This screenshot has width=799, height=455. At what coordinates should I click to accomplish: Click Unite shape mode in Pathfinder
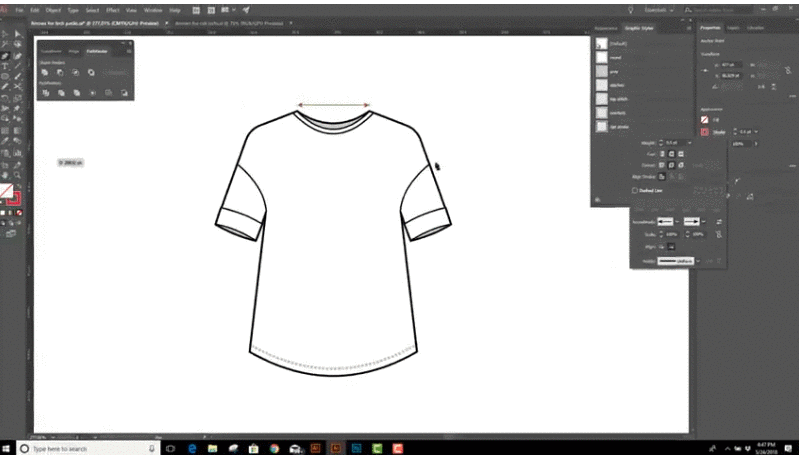click(45, 72)
